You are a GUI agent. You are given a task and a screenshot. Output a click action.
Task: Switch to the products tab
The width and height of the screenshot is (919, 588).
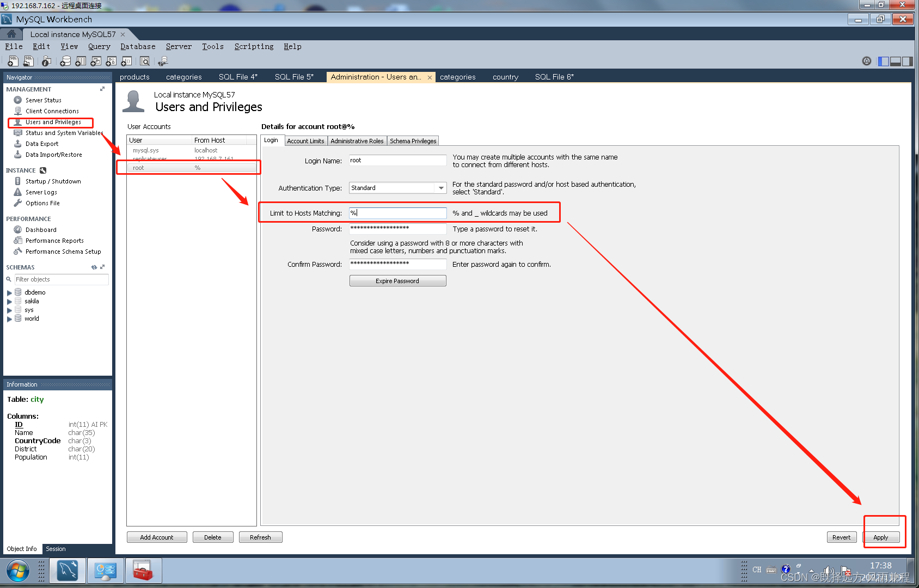pos(134,77)
